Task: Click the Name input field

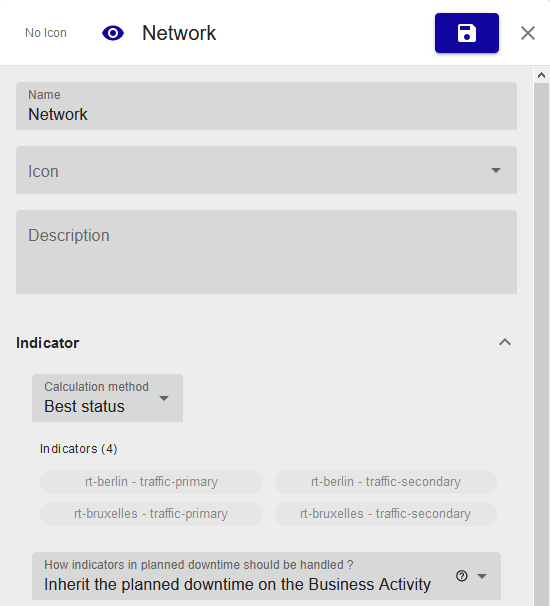Action: (266, 106)
